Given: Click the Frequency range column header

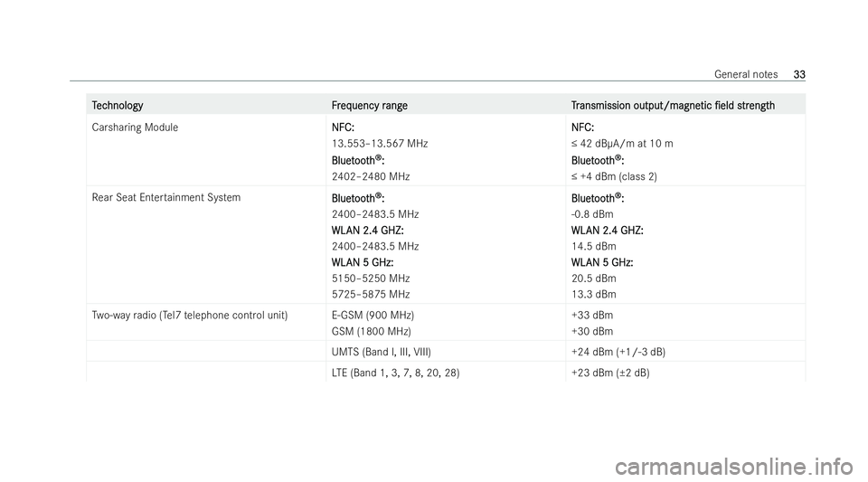Looking at the screenshot, I should pyautogui.click(x=369, y=106).
